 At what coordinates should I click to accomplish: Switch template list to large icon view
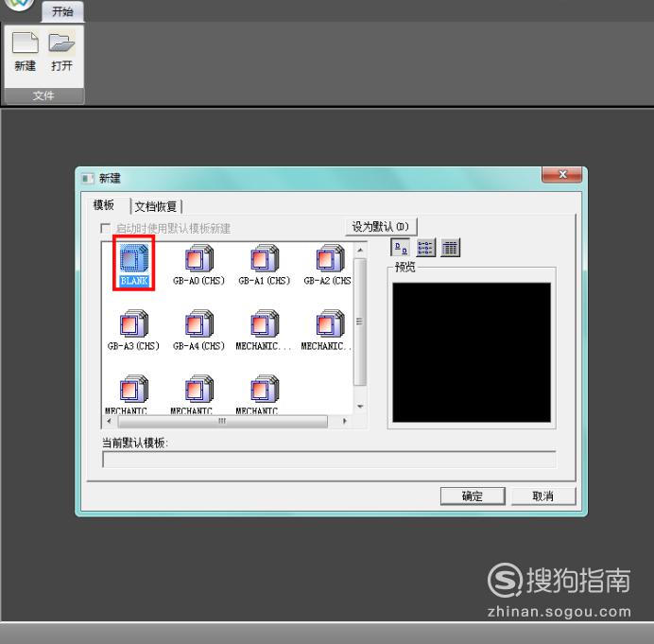(x=401, y=248)
